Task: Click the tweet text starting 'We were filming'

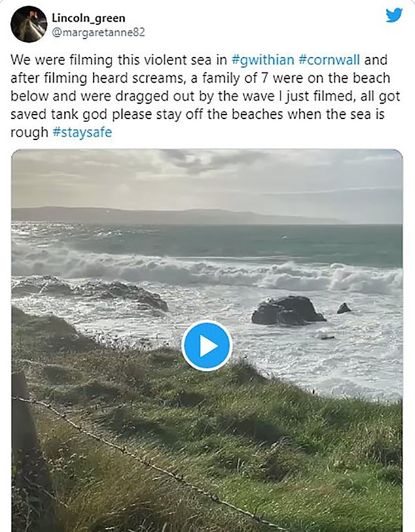Action: (x=206, y=96)
